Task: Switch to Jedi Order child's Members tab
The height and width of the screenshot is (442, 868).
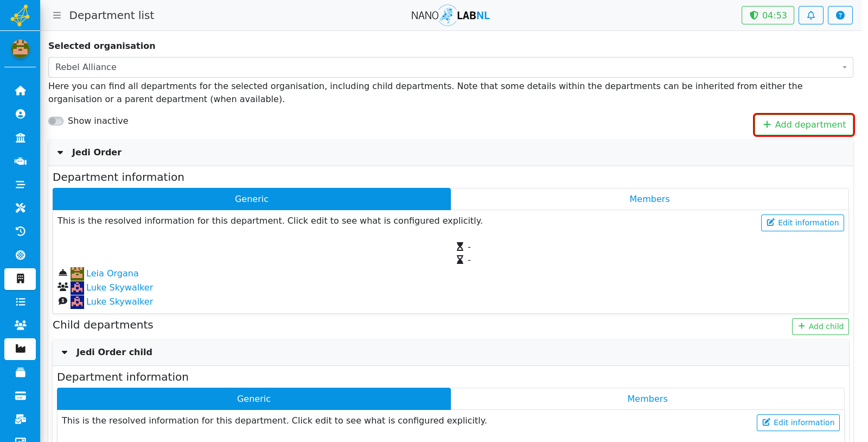Action: [647, 399]
